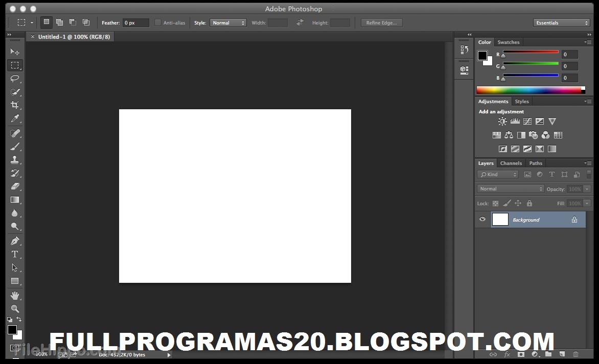Viewport: 599px width, 364px height.
Task: Toggle Lock all
Action: click(x=529, y=203)
